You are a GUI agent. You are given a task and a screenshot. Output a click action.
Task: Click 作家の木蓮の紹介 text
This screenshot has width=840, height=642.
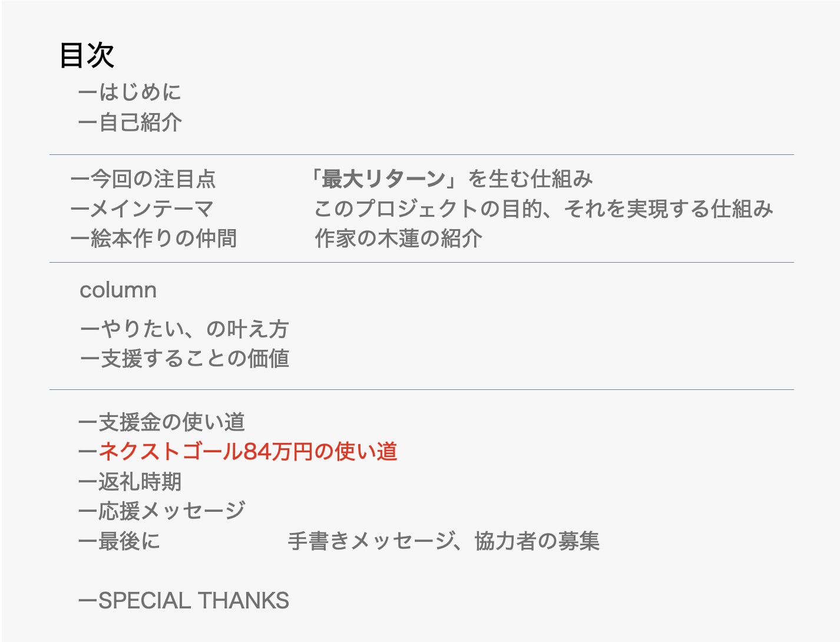(398, 239)
